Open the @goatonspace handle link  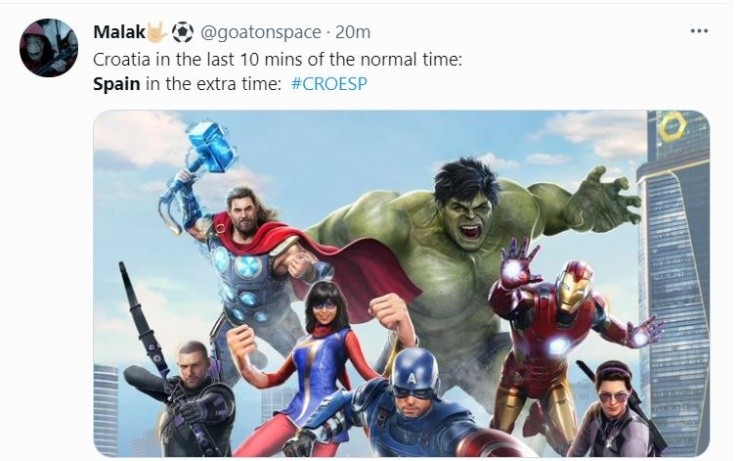click(261, 32)
